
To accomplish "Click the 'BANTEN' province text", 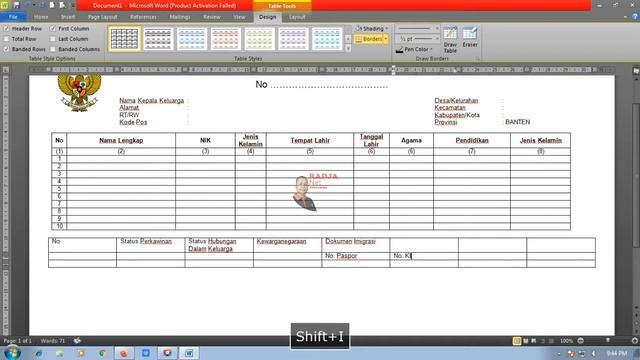I will (x=518, y=122).
